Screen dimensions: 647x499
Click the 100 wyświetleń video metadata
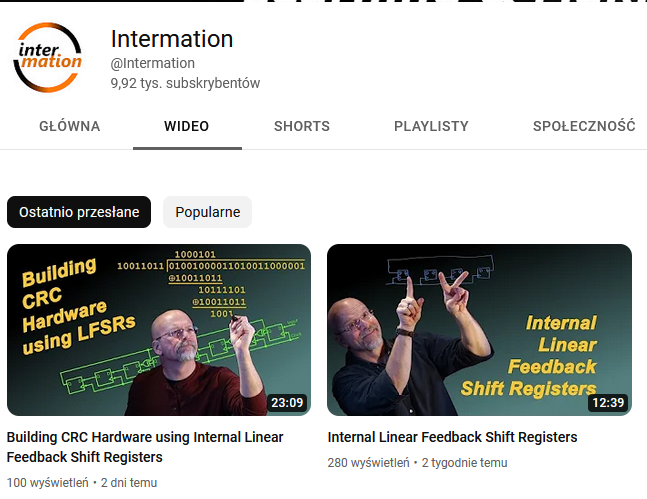click(x=47, y=482)
